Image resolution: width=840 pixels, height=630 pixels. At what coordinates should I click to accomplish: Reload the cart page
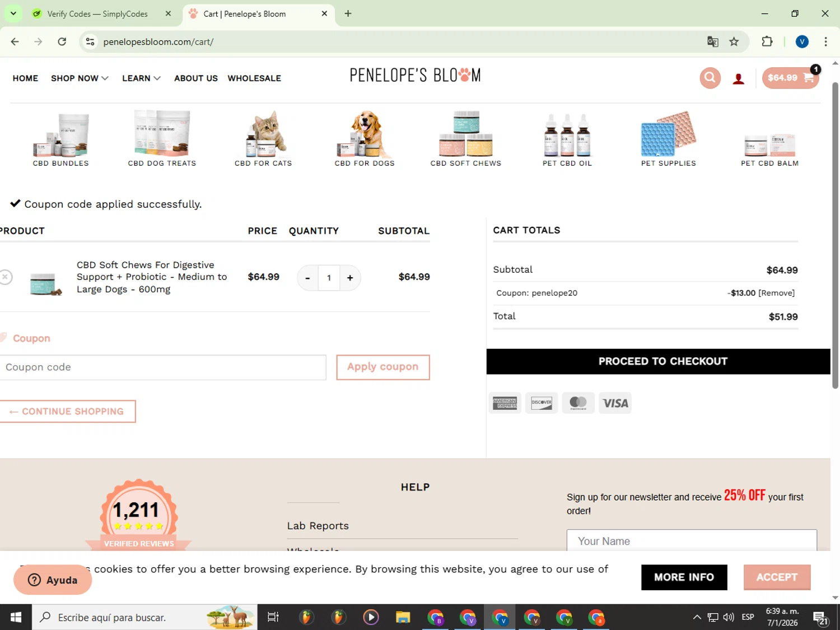pos(62,41)
